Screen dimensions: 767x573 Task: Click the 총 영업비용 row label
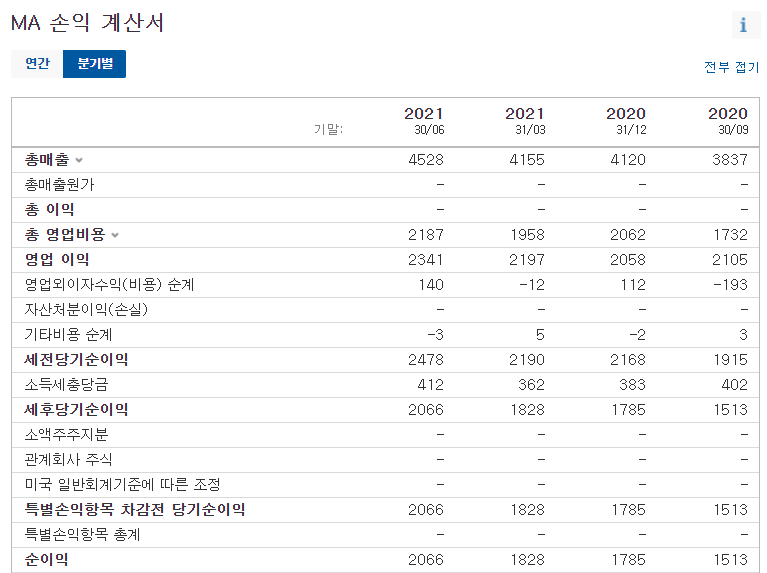point(65,234)
